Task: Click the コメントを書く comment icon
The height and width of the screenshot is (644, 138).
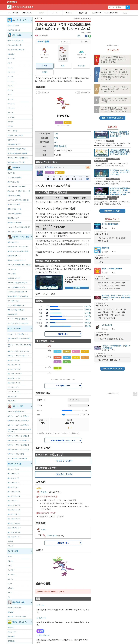Action: tap(37, 36)
